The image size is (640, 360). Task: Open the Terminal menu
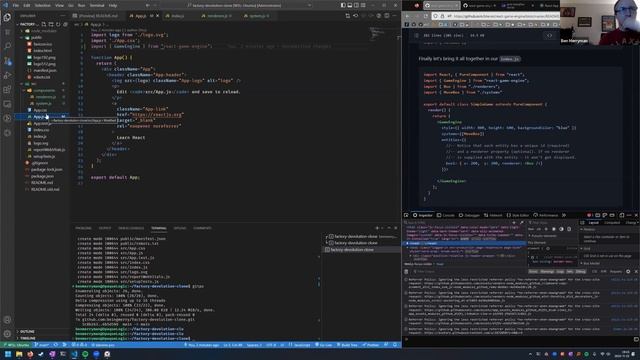pos(97,5)
